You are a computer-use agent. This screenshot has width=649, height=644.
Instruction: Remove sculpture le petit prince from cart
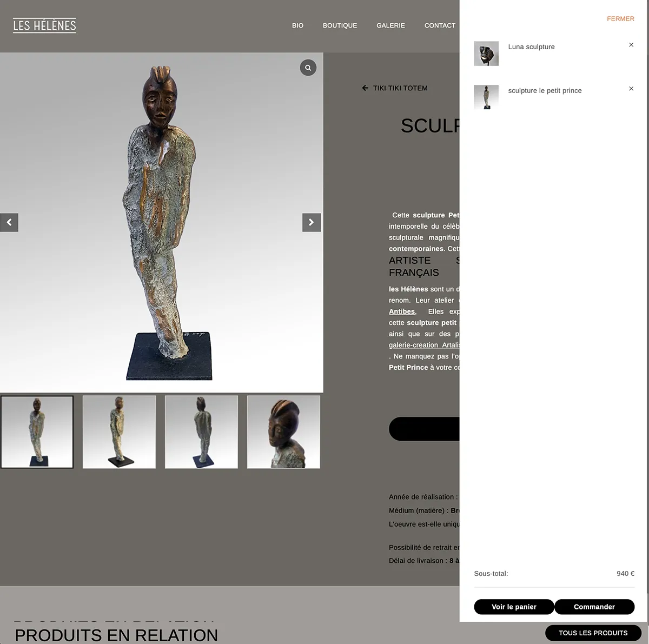[631, 89]
